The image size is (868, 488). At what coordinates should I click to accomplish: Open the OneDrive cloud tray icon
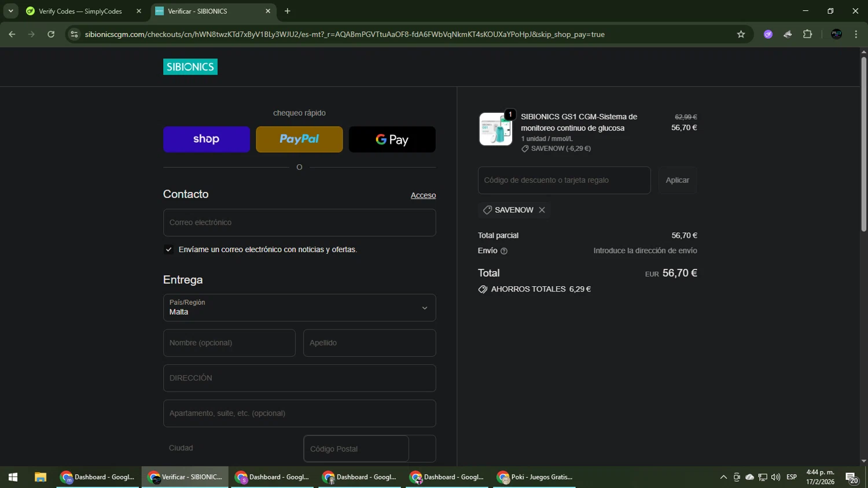click(x=749, y=477)
